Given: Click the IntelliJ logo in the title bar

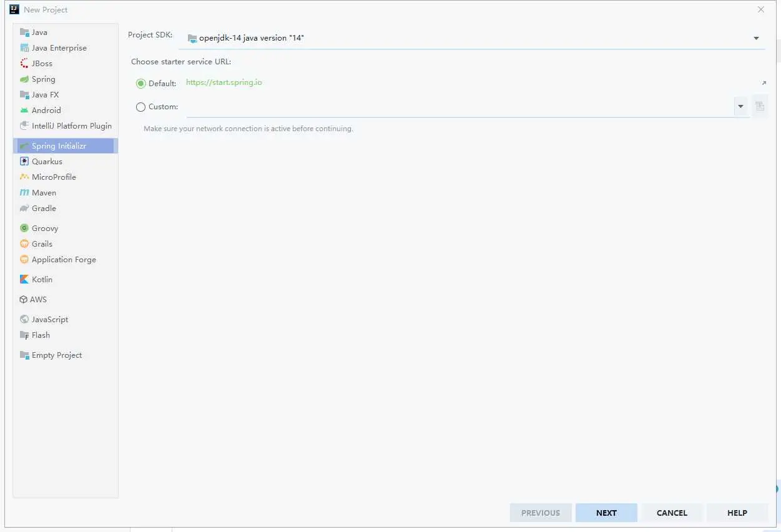Looking at the screenshot, I should pos(14,9).
